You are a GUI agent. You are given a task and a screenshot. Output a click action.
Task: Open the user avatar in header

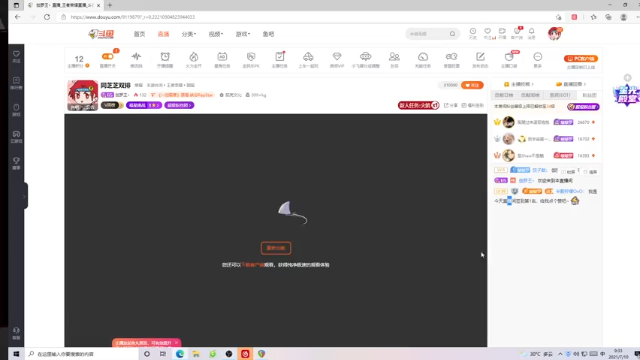click(555, 33)
